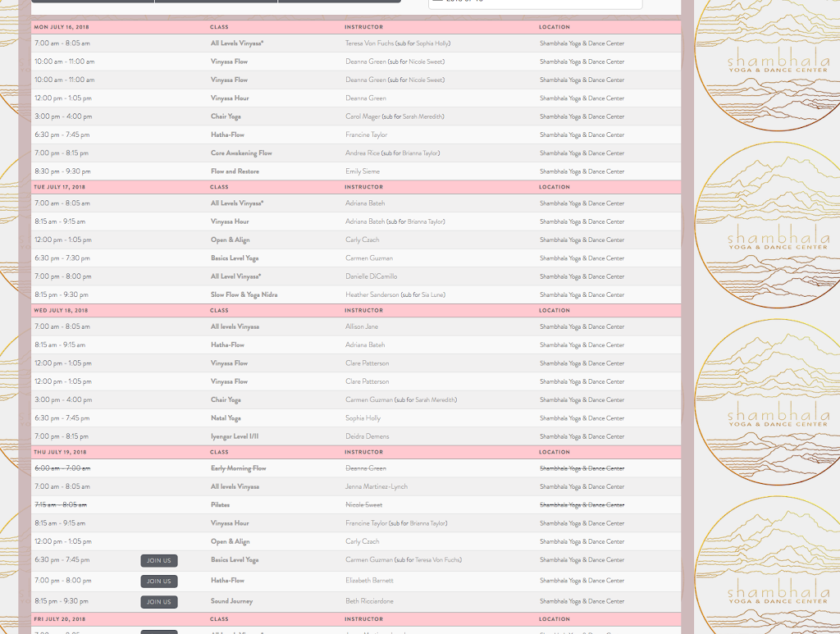Open location link in Sound Journey row
This screenshot has width=840, height=634.
pyautogui.click(x=582, y=601)
